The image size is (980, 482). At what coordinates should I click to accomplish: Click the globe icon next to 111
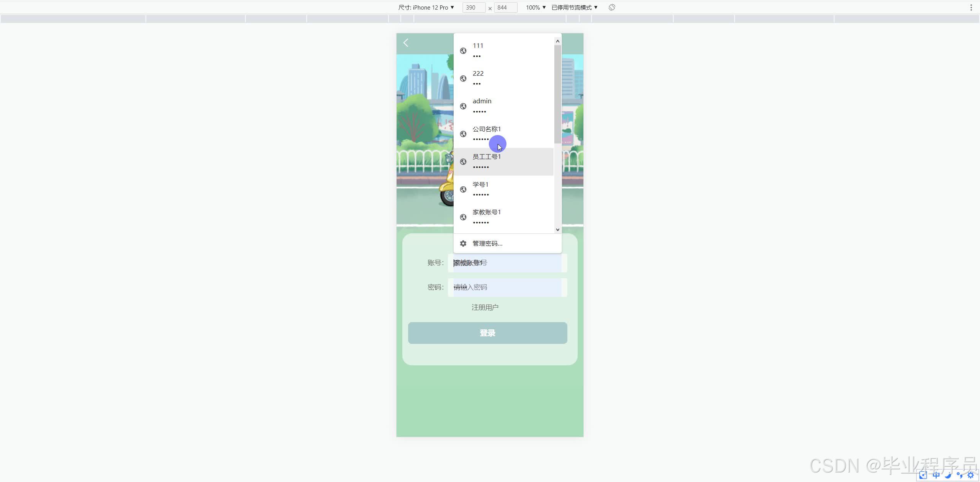(463, 51)
